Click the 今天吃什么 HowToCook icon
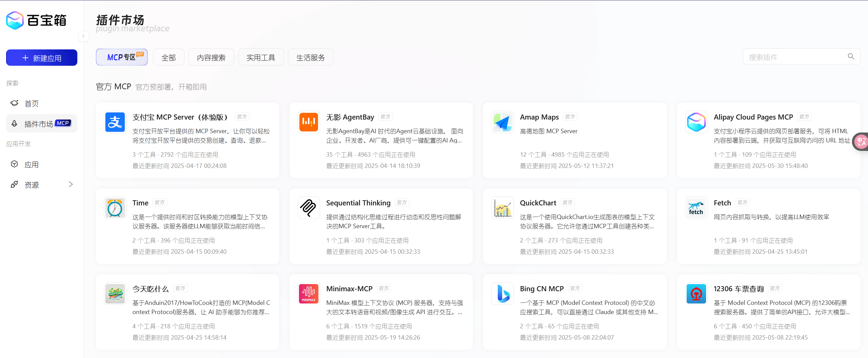Screen dimensions: 868x358 coord(115,294)
